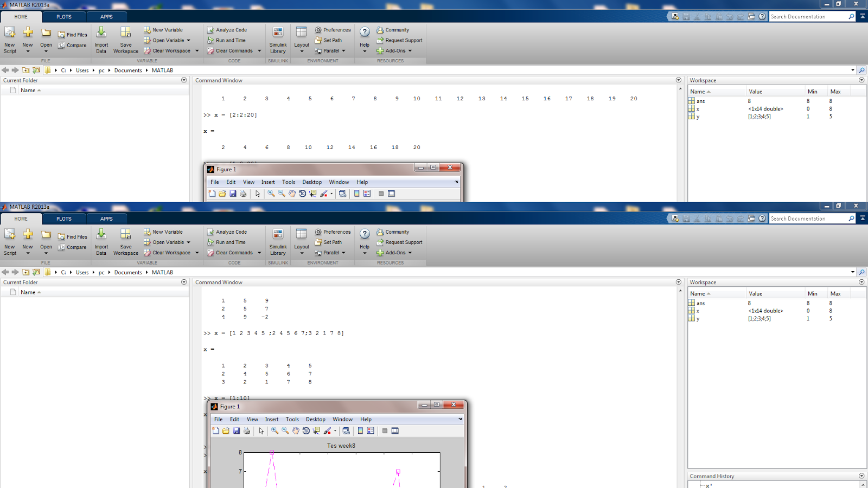Expand Add-Ons dropdown in upper MATLAB window

pos(410,51)
